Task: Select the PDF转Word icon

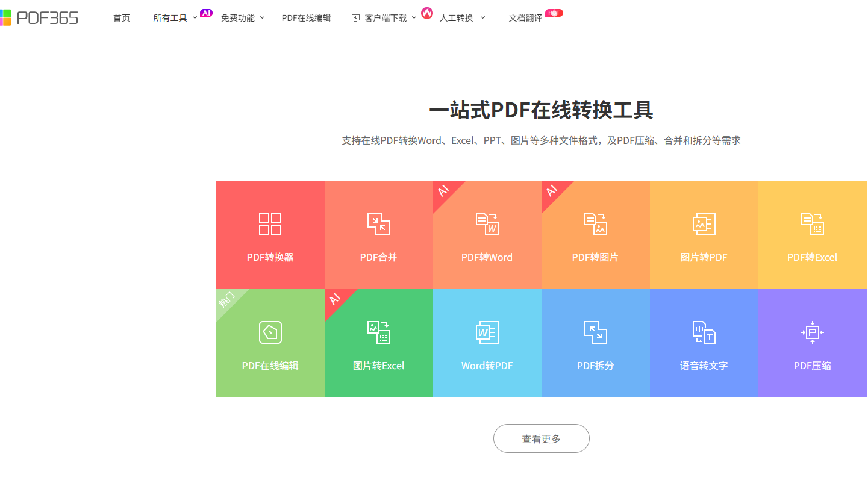Action: [487, 223]
